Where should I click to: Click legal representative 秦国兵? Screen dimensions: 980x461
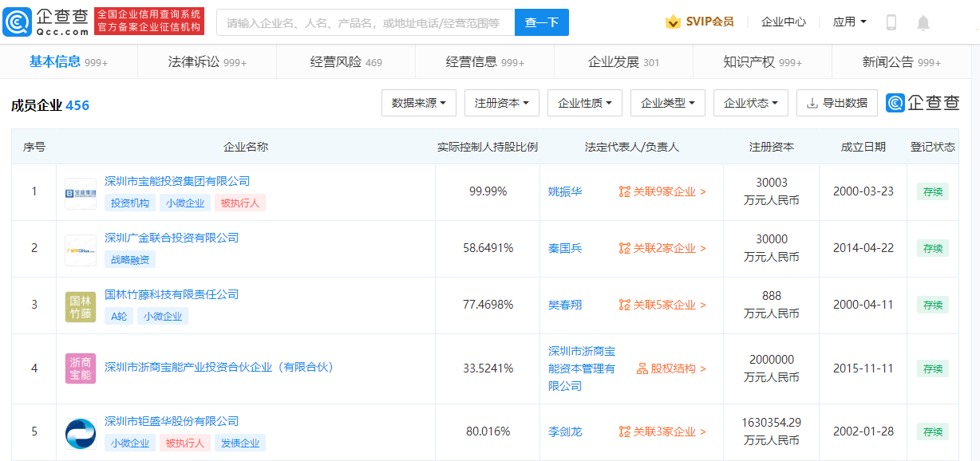point(565,249)
